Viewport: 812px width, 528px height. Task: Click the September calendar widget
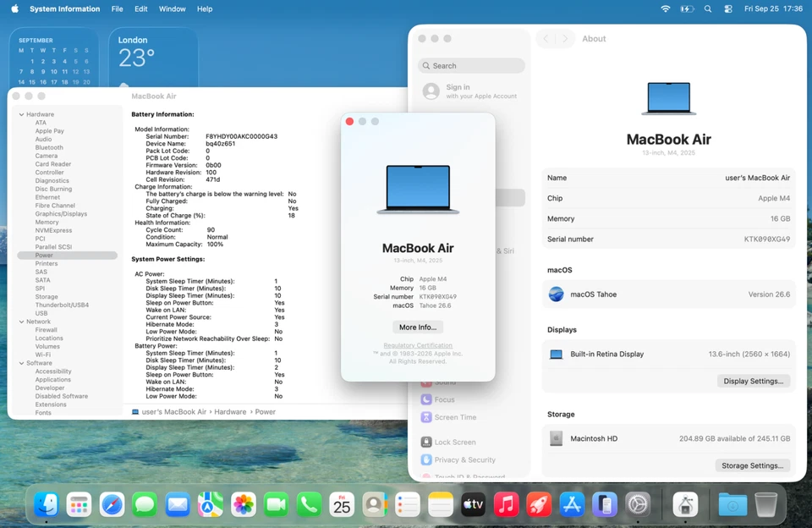(x=54, y=57)
